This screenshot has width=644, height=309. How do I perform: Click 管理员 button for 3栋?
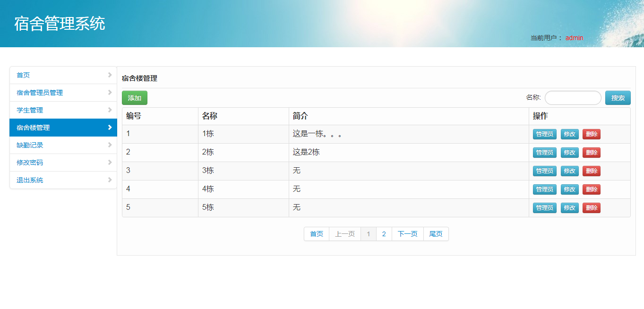545,171
